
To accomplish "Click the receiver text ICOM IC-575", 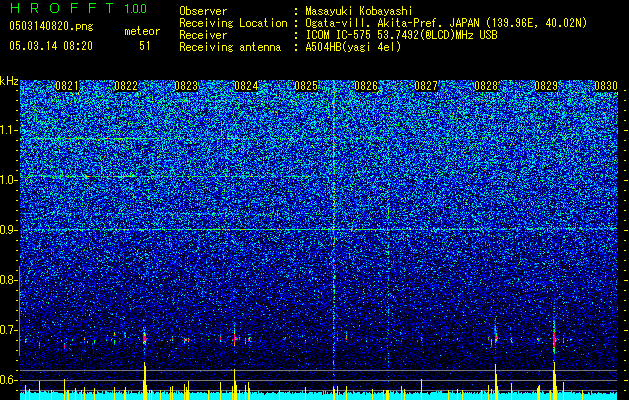I will click(338, 35).
